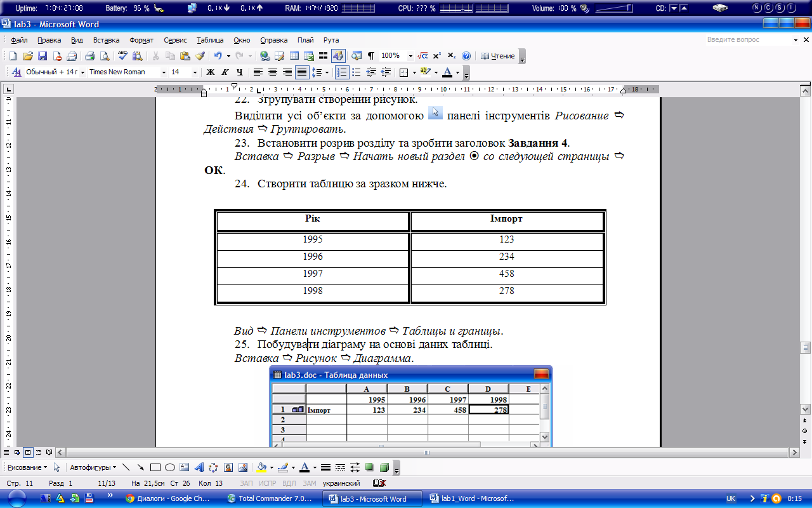The width and height of the screenshot is (812, 508).
Task: Open the Рисование drawing menu
Action: (27, 467)
